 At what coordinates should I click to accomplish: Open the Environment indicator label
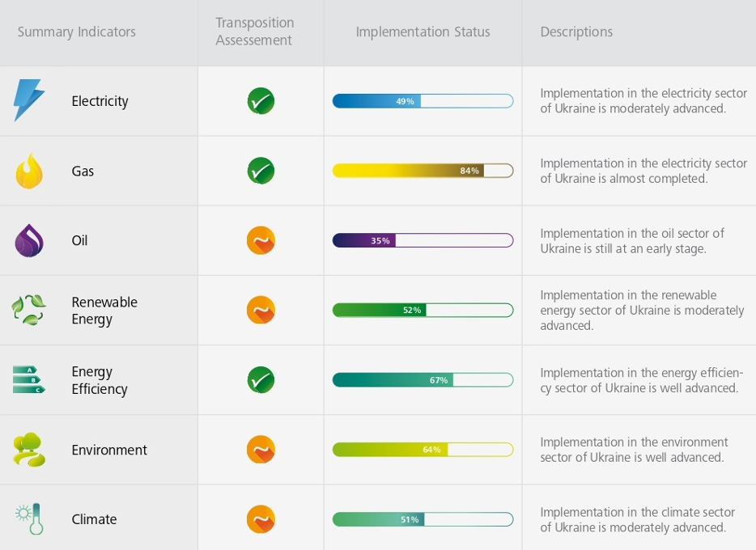pyautogui.click(x=109, y=450)
